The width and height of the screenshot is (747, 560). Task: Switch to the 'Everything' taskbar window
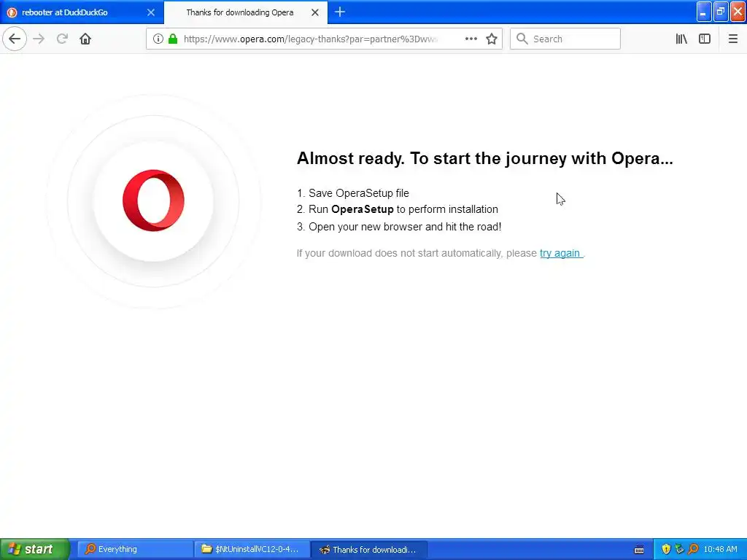[x=135, y=549]
